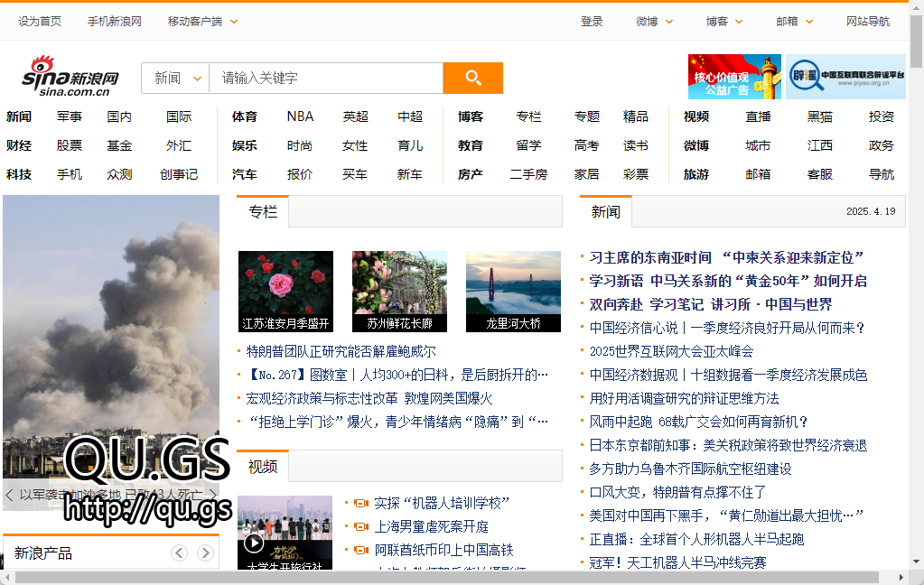Open the 新闻 search category dropdown

(x=175, y=78)
